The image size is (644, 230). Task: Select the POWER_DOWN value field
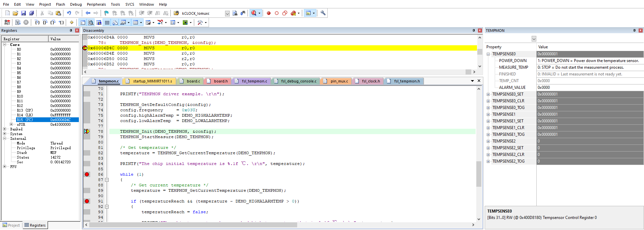pos(590,61)
